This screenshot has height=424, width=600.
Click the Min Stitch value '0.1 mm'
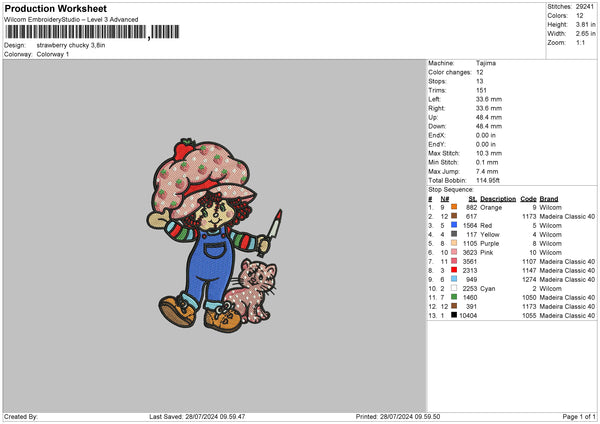click(x=487, y=162)
